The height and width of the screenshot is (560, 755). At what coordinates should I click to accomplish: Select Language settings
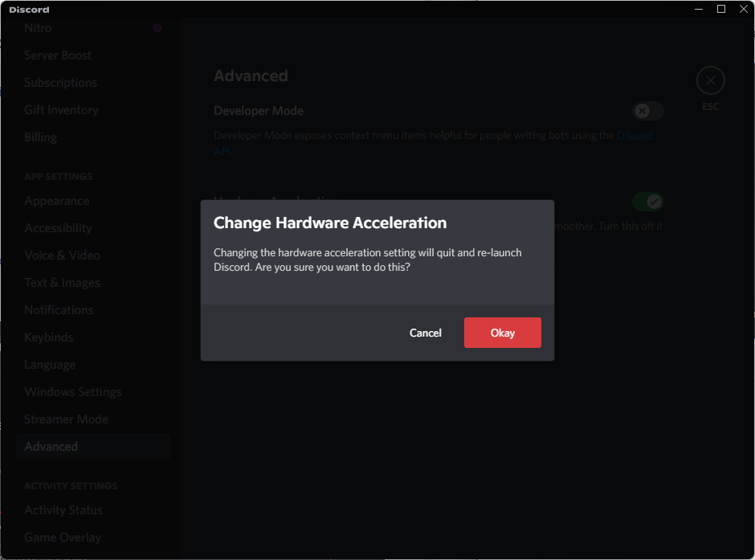click(x=50, y=364)
